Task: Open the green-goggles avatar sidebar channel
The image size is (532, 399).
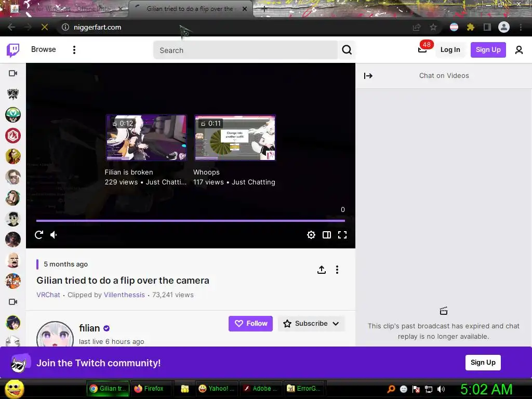Action: [13, 219]
